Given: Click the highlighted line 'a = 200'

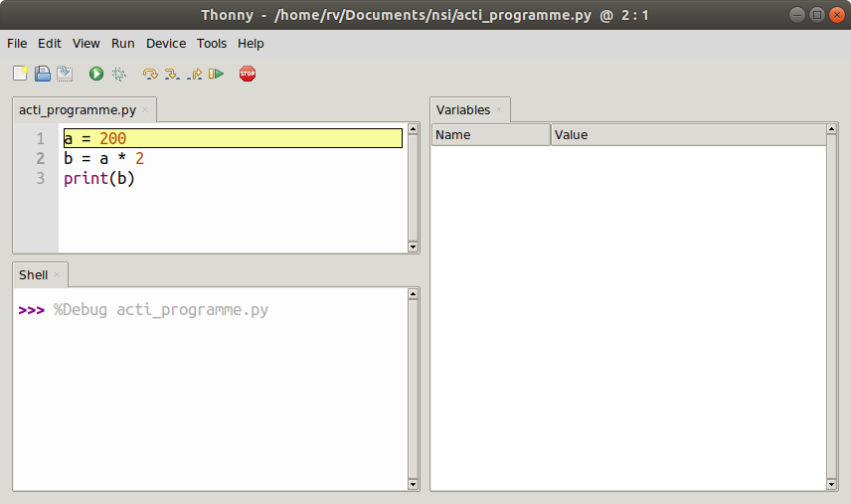Looking at the screenshot, I should (x=233, y=138).
